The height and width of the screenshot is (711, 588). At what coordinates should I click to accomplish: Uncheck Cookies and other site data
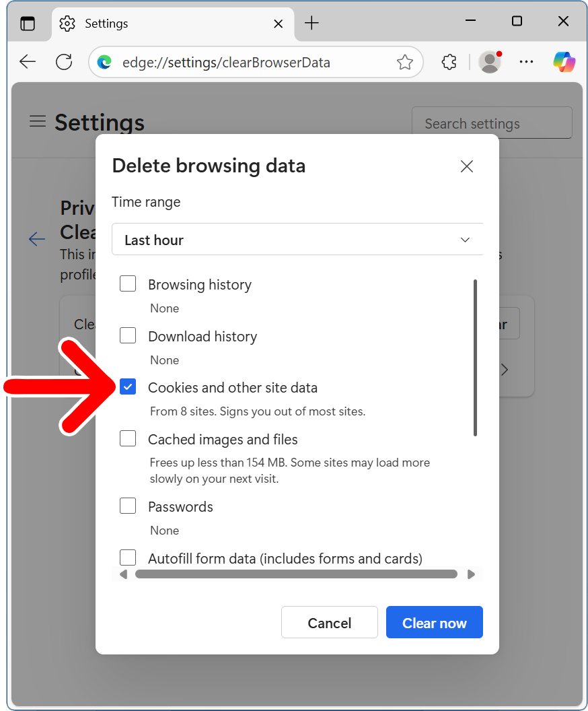[x=128, y=386]
